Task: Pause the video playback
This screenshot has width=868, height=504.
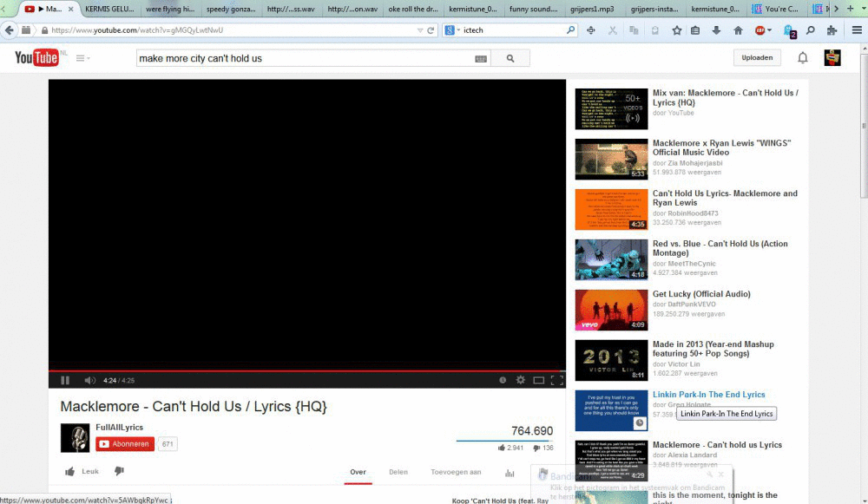Action: click(x=65, y=380)
